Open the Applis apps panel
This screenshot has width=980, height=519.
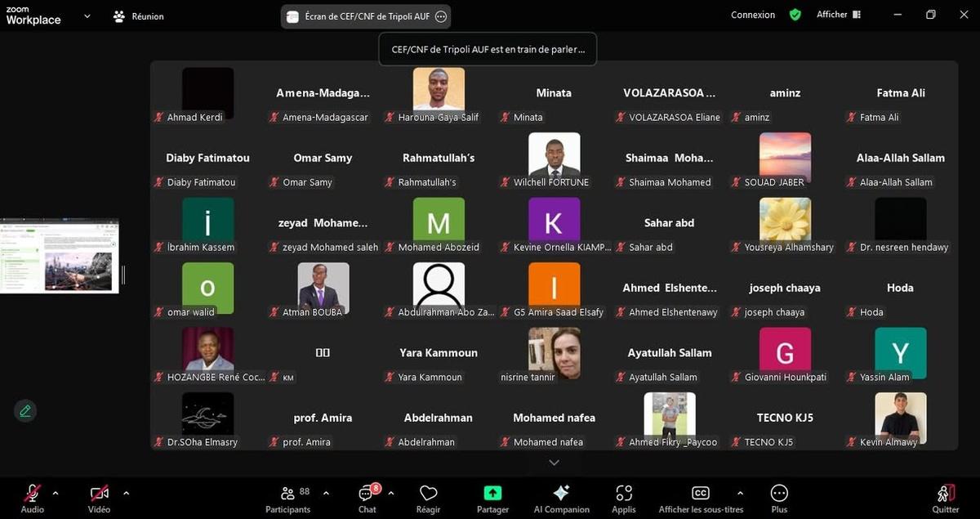point(624,498)
